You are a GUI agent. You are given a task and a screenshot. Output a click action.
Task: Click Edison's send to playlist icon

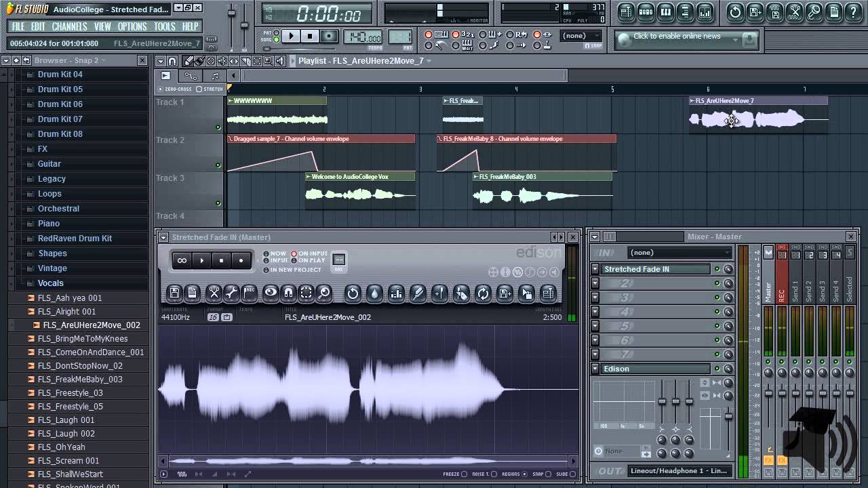pos(548,293)
